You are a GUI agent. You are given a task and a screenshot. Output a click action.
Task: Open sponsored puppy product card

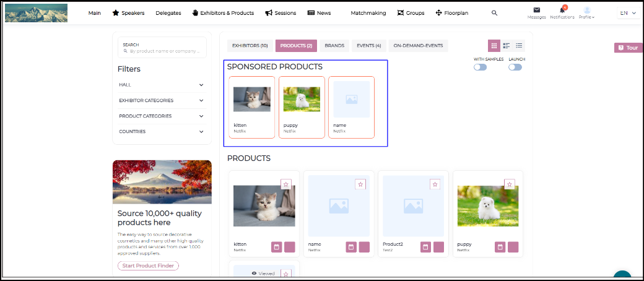point(302,107)
